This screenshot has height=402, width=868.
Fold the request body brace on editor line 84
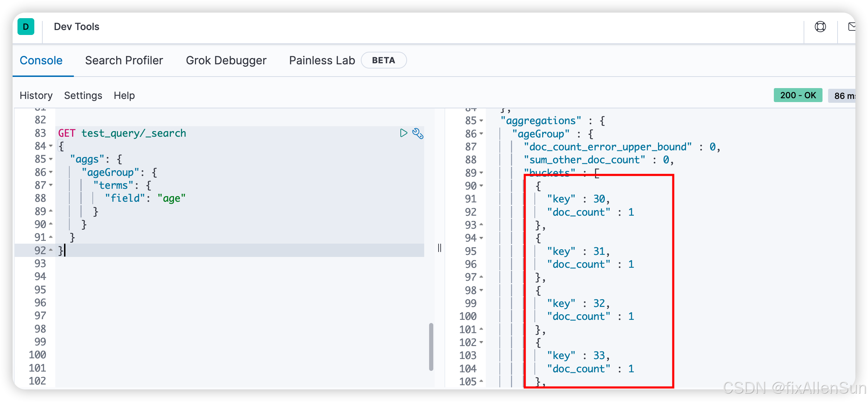(x=51, y=146)
